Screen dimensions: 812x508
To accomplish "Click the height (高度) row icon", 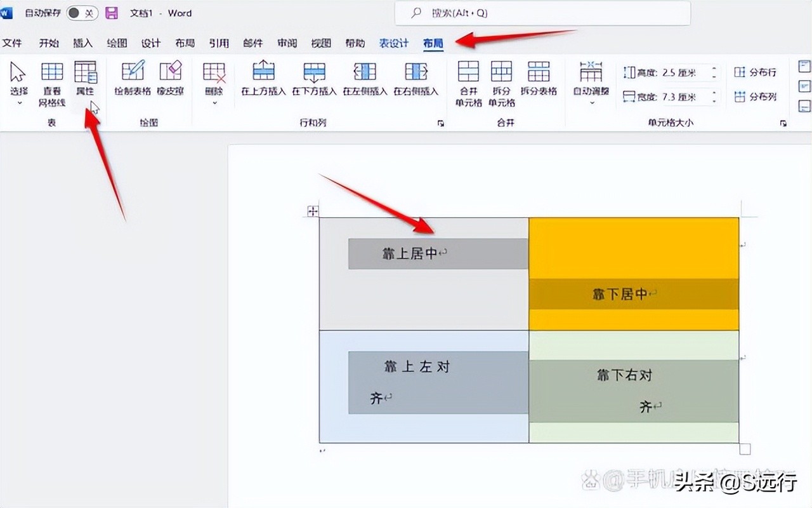I will [x=629, y=72].
